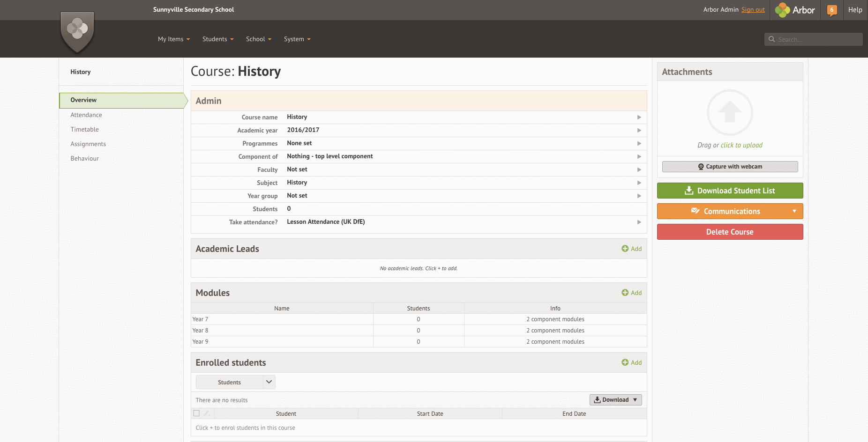
Task: Click 'Nothing - top level component' value
Action: 330,156
